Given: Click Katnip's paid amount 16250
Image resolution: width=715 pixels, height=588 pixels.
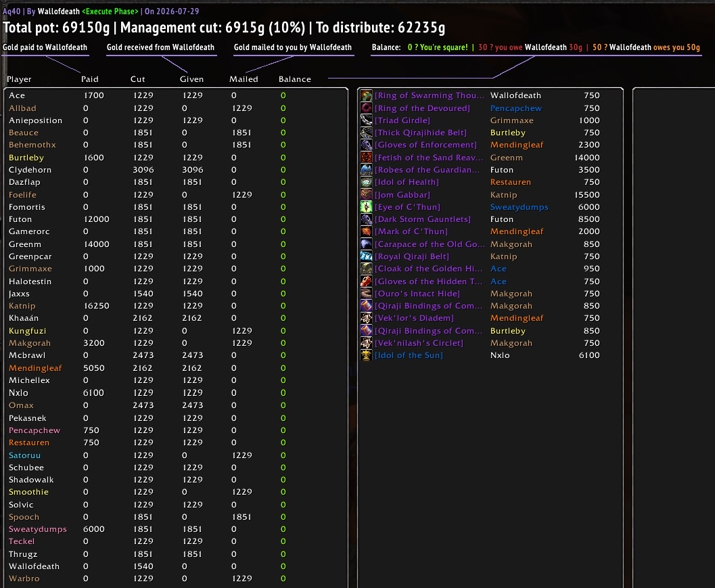Looking at the screenshot, I should [x=96, y=306].
